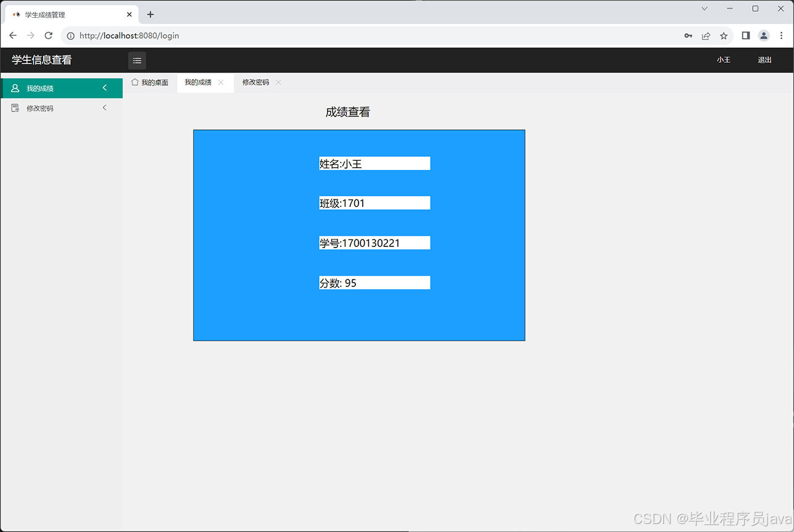Open the browser side panel

(x=745, y=36)
